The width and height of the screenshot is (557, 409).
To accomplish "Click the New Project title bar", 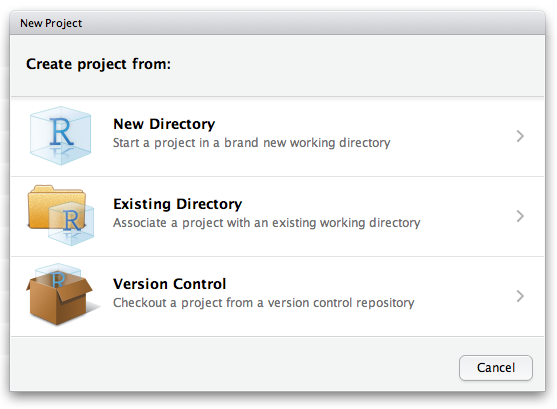I will [277, 23].
